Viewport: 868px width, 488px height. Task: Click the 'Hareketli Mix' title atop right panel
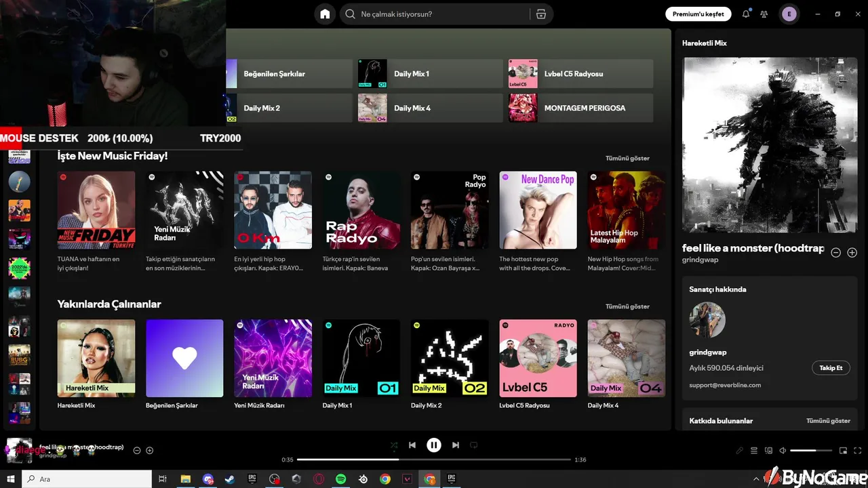(704, 43)
